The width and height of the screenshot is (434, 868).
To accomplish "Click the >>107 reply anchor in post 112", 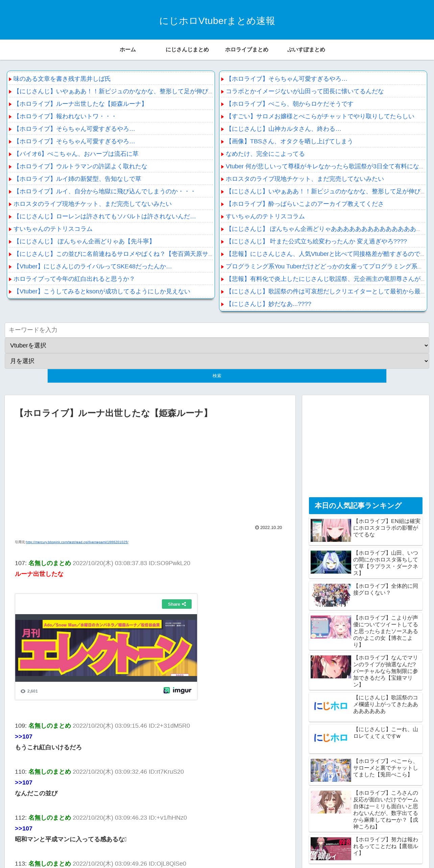I will point(24,828).
